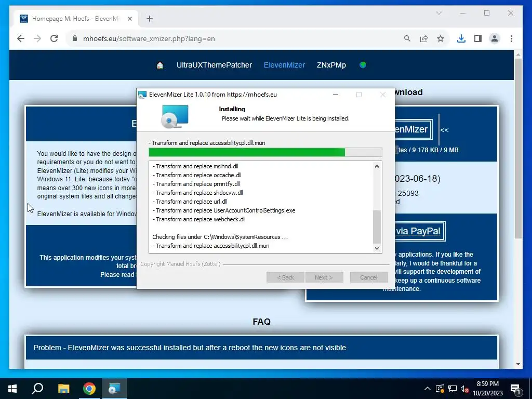The height and width of the screenshot is (399, 532).
Task: Click the Next button in installer
Action: 324,277
